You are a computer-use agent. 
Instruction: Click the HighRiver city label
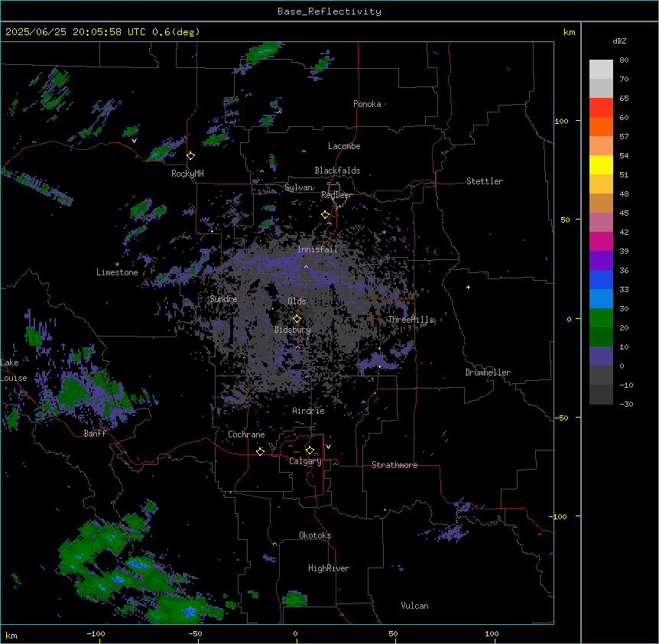[x=329, y=568]
